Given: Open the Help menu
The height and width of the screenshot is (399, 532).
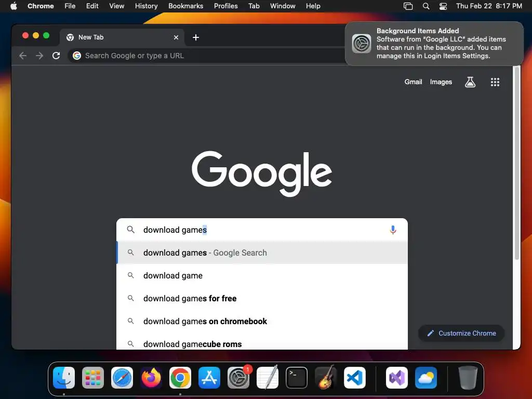Looking at the screenshot, I should coord(313,6).
